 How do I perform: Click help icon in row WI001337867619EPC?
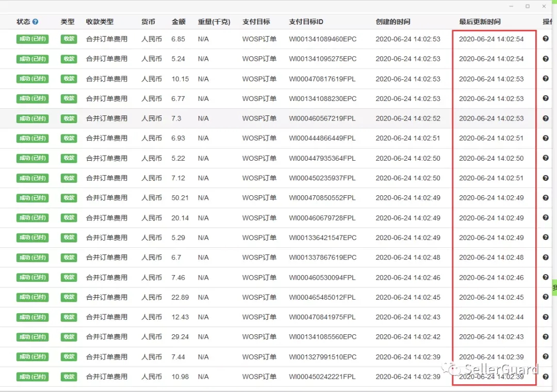tap(546, 257)
